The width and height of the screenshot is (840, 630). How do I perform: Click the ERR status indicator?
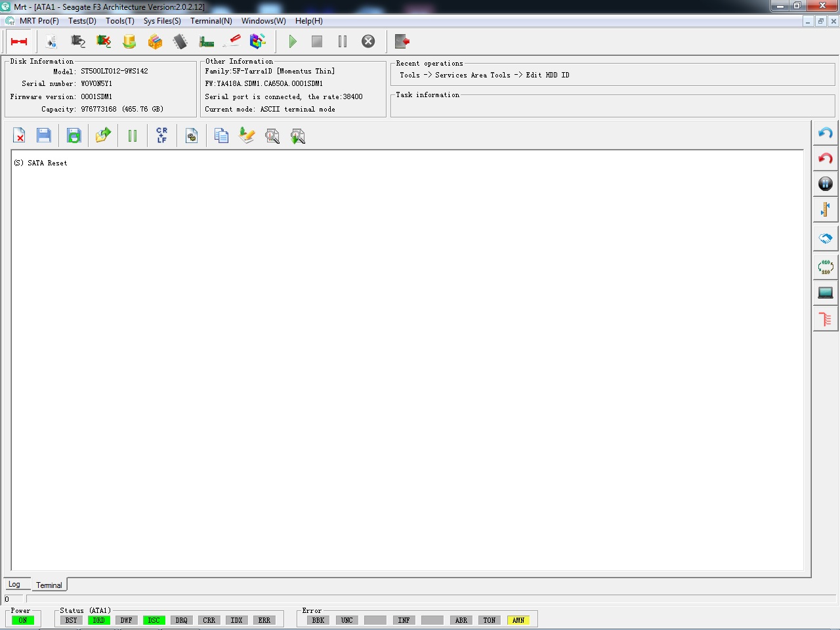264,620
